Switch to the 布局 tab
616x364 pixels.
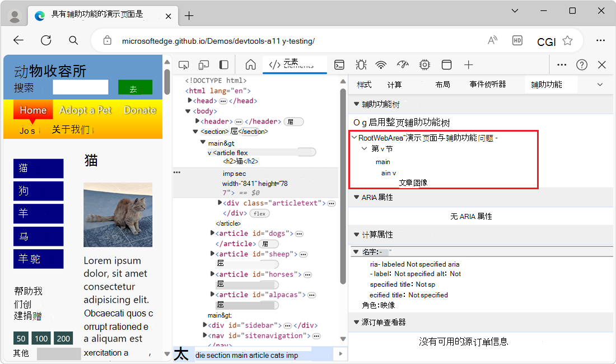point(442,85)
